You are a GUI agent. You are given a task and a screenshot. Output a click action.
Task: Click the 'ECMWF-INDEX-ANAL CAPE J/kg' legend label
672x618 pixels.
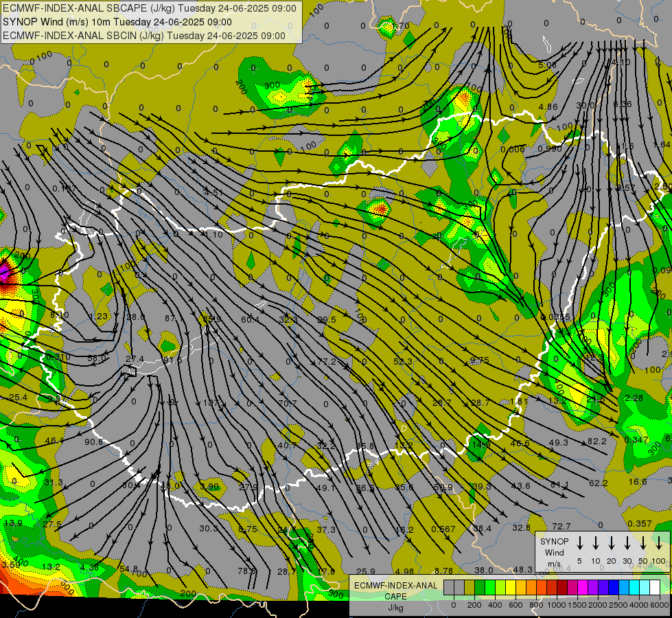click(395, 597)
